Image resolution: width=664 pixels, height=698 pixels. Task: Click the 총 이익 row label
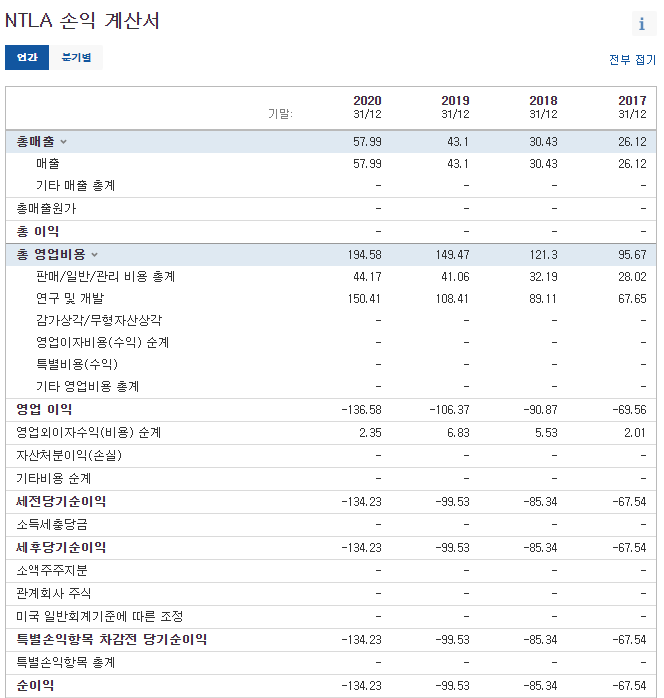pos(38,231)
